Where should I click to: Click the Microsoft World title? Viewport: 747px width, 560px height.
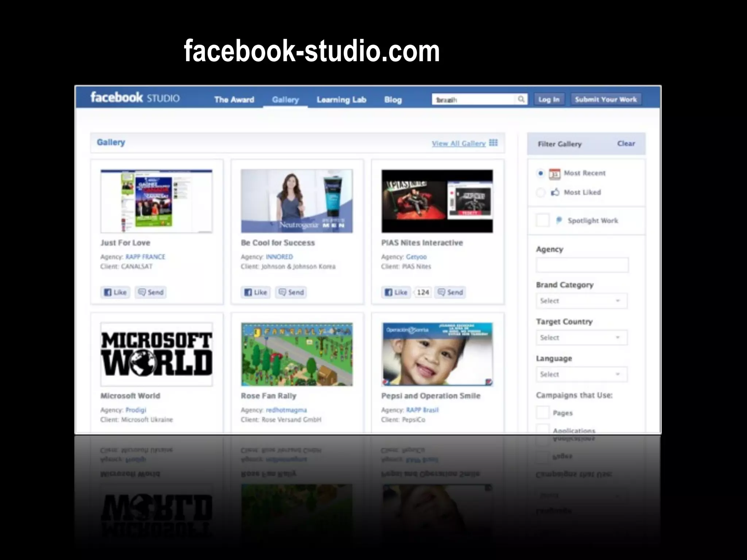pyautogui.click(x=130, y=396)
